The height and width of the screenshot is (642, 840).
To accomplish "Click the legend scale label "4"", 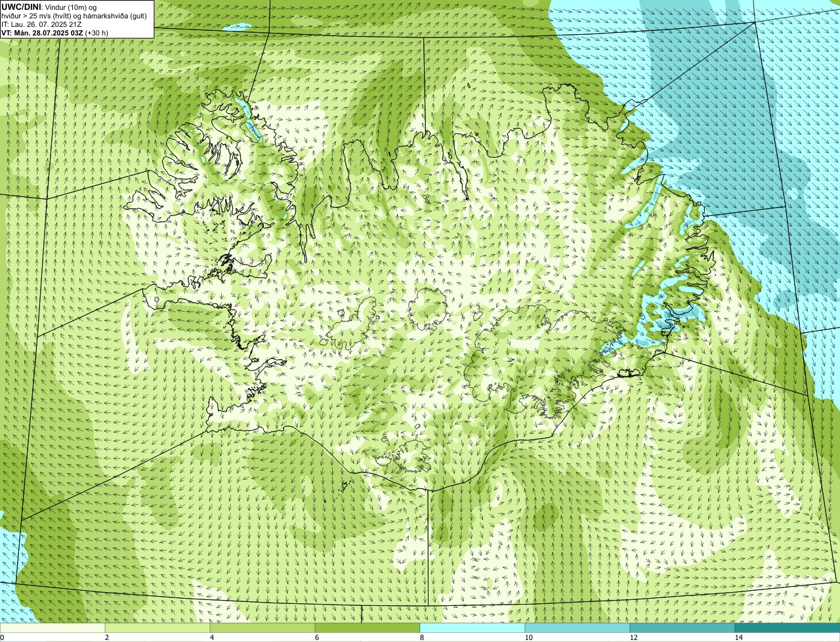I will coord(211,637).
